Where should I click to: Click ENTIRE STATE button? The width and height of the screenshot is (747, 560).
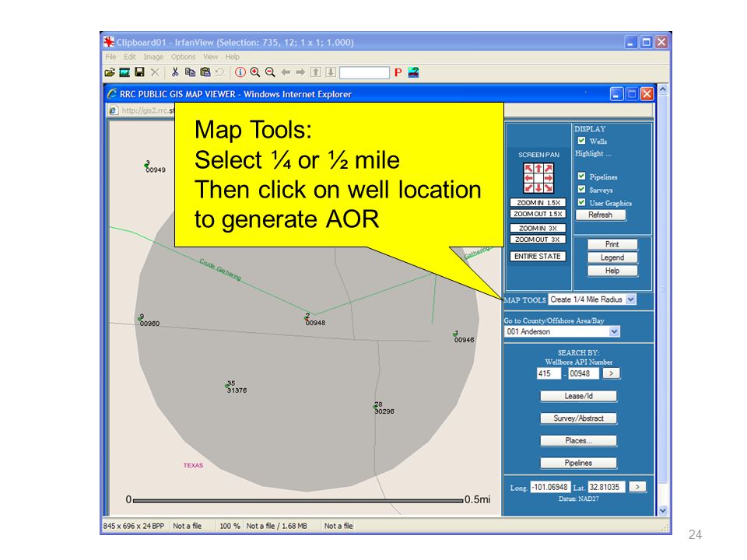point(538,256)
